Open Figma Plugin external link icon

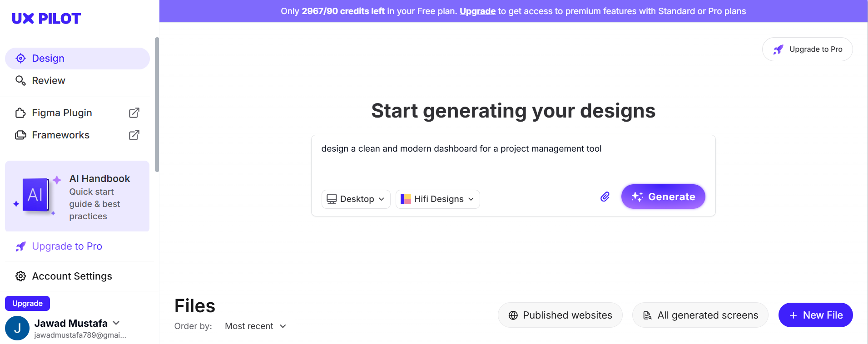click(x=134, y=113)
